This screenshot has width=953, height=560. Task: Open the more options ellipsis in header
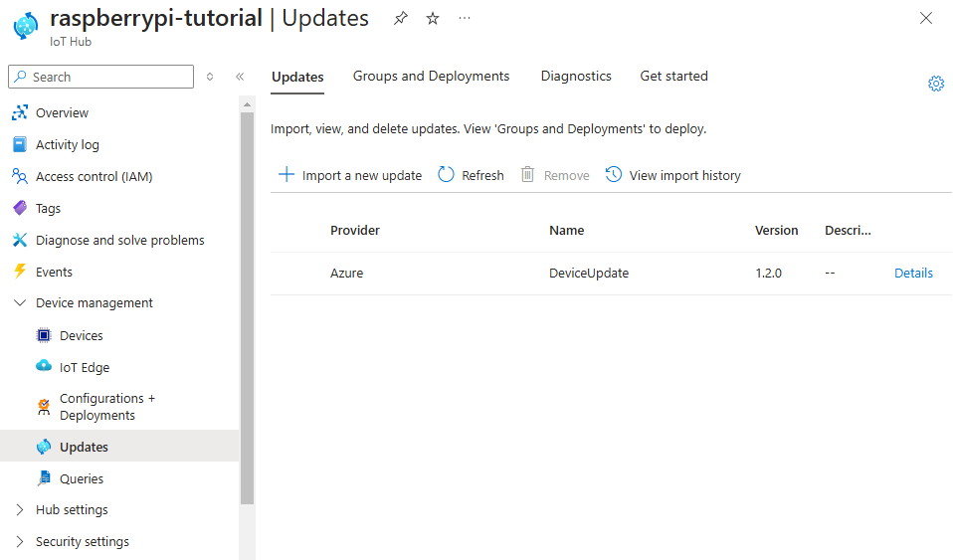pos(465,18)
